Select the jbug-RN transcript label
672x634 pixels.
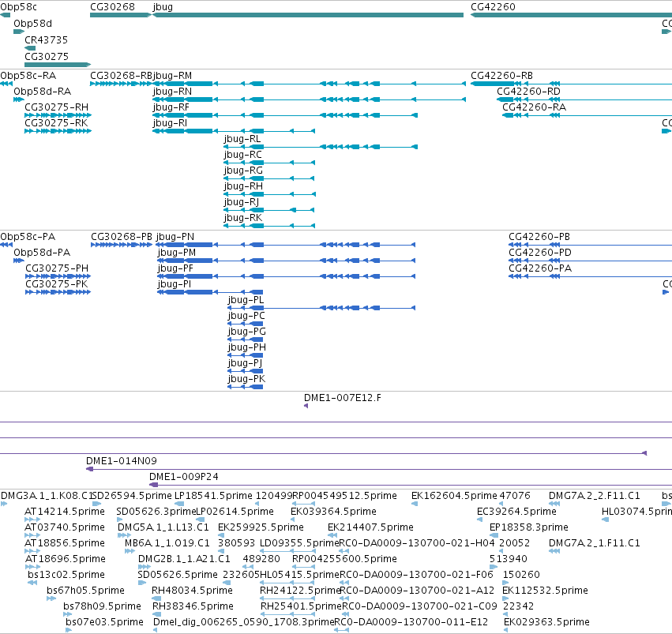pyautogui.click(x=172, y=92)
